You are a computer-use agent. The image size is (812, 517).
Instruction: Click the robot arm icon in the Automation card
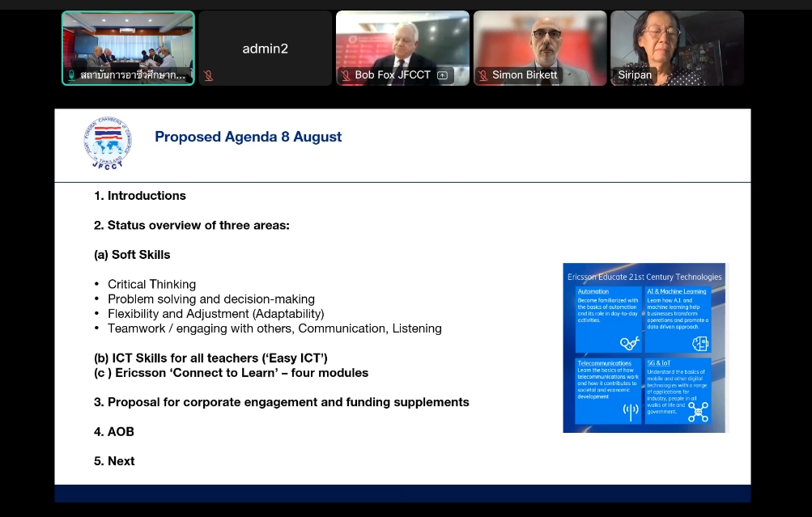pyautogui.click(x=629, y=342)
